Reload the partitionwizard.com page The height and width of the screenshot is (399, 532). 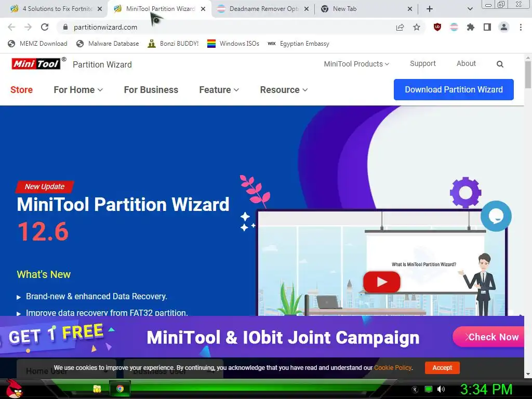pyautogui.click(x=45, y=27)
